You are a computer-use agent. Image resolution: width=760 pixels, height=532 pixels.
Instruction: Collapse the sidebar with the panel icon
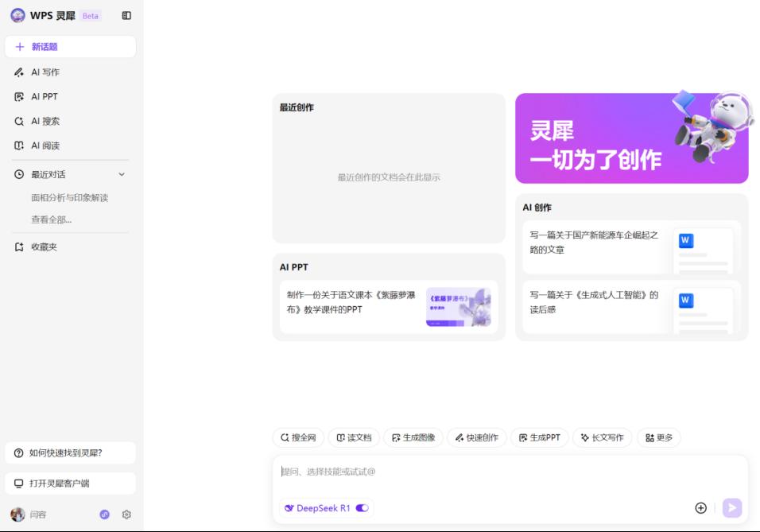[x=126, y=16]
